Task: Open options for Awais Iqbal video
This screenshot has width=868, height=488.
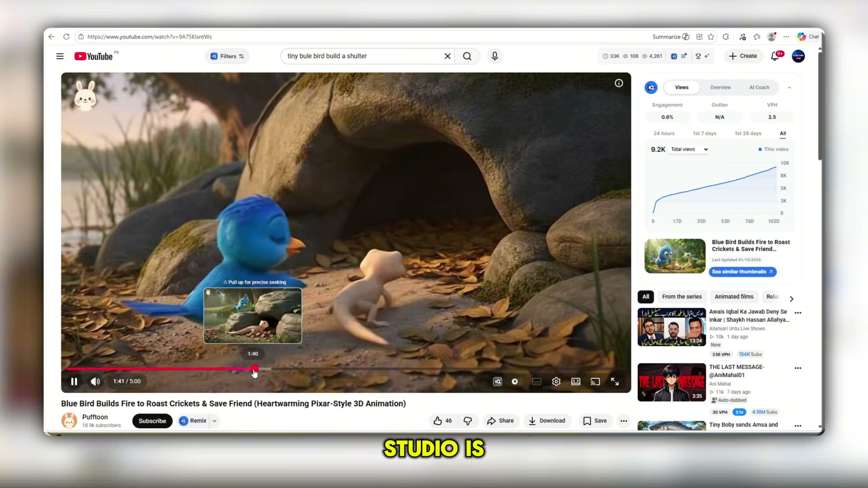Action: (798, 313)
